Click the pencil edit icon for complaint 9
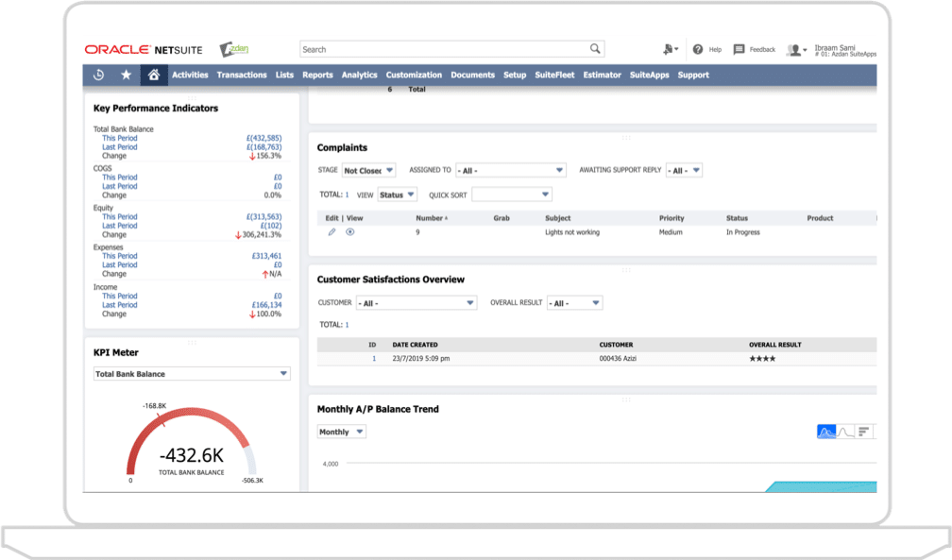Screen dimensions: 952x560 tap(331, 232)
